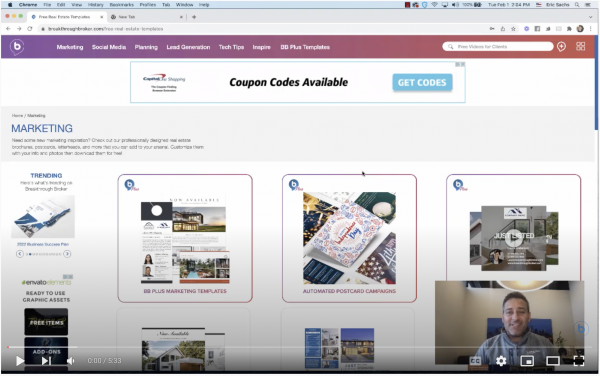Click the GET CODES ad button
Viewport: 600px width, 376px height.
pyautogui.click(x=422, y=82)
